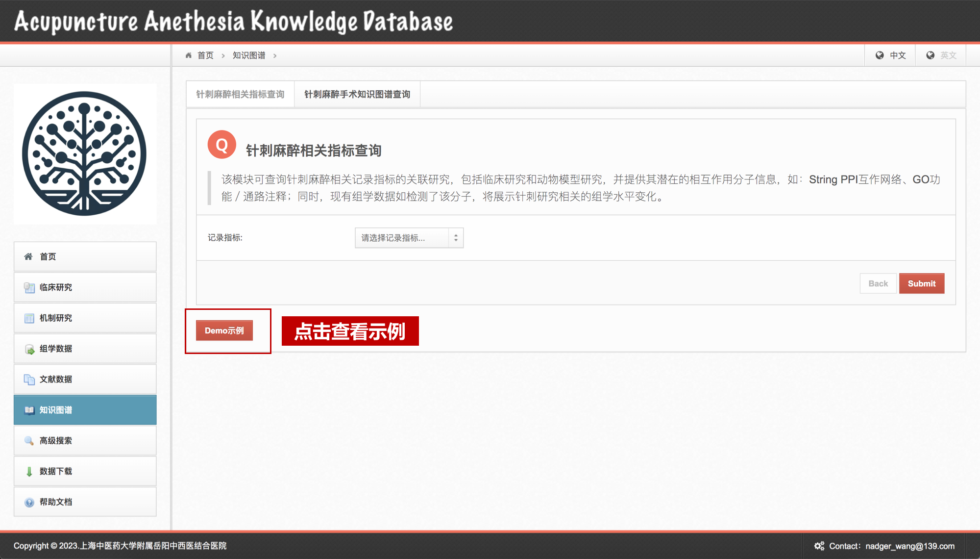The height and width of the screenshot is (559, 980).
Task: Click the orange Q query icon
Action: (222, 145)
